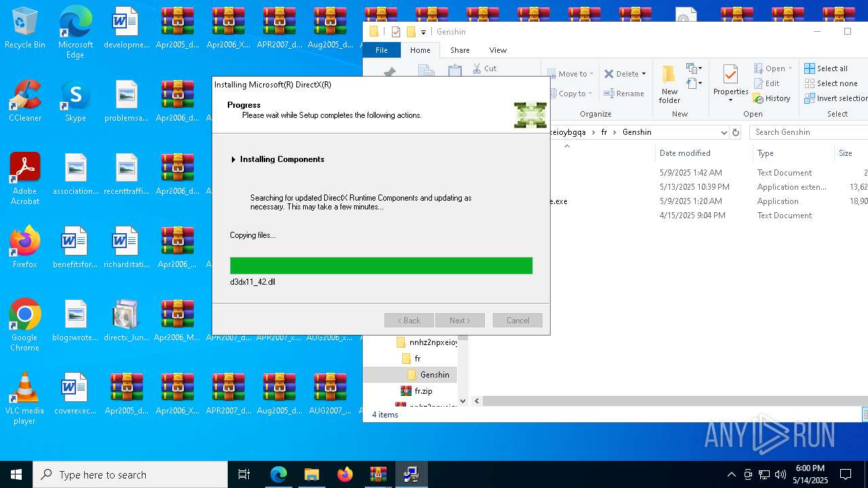Image resolution: width=868 pixels, height=488 pixels.
Task: Open the Delete options dropdown arrow
Action: pyautogui.click(x=644, y=74)
